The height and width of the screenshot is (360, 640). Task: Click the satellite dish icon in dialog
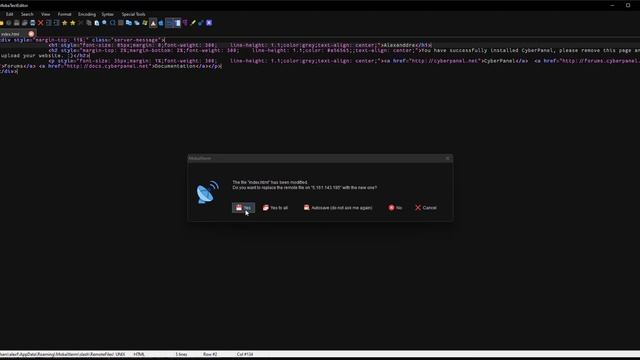point(207,192)
